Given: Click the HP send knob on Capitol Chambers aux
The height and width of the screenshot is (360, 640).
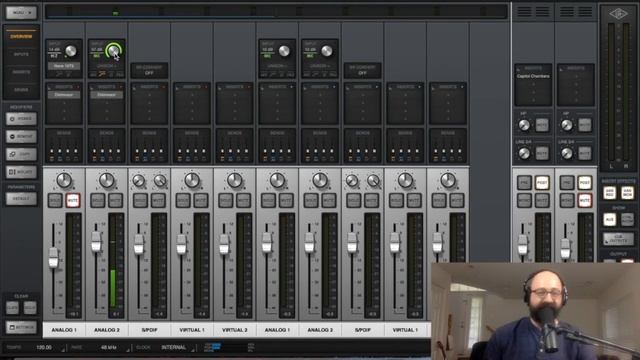Looking at the screenshot, I should pos(524,125).
